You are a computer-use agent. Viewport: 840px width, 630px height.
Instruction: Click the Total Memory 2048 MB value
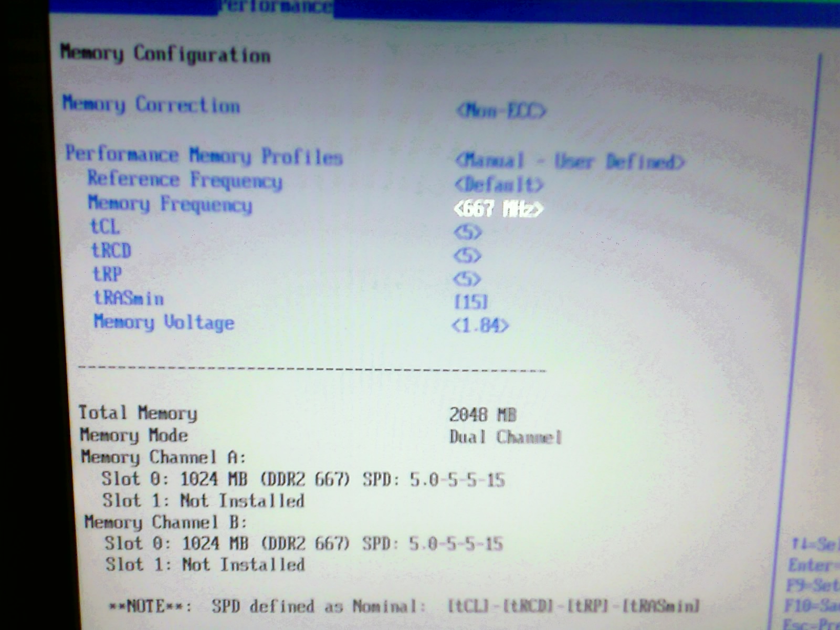482,415
